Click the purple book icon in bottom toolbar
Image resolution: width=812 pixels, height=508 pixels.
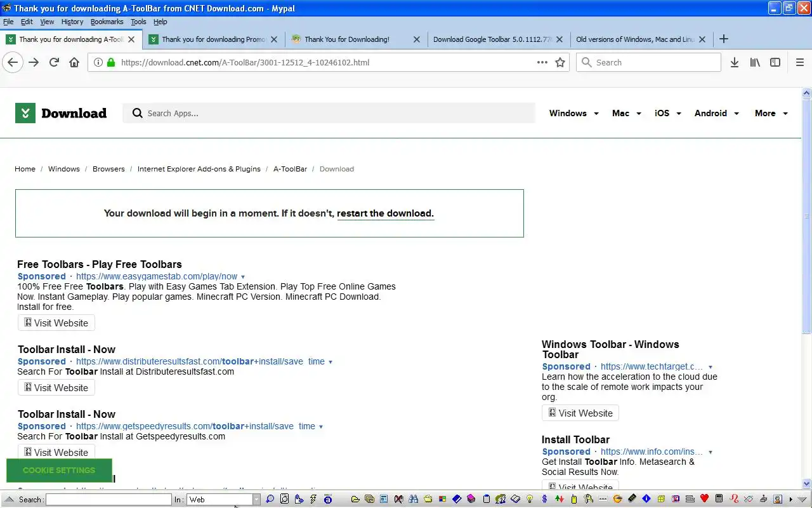pyautogui.click(x=471, y=499)
